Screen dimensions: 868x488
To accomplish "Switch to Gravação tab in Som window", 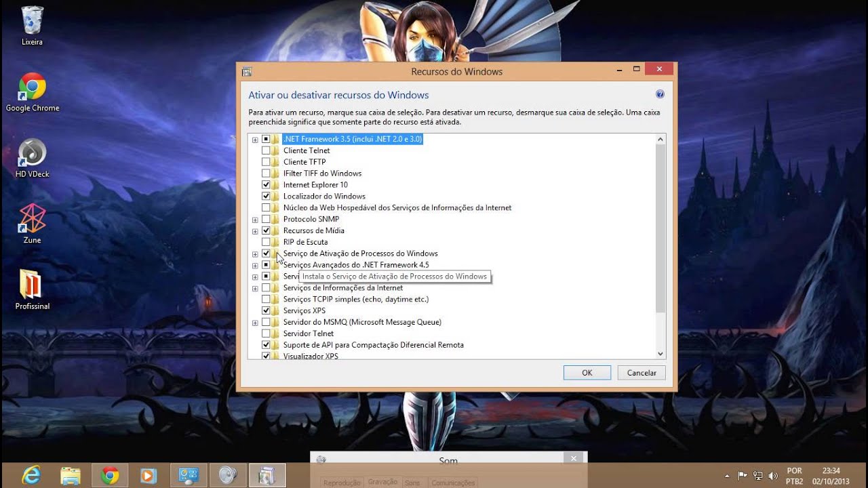I will 382,482.
